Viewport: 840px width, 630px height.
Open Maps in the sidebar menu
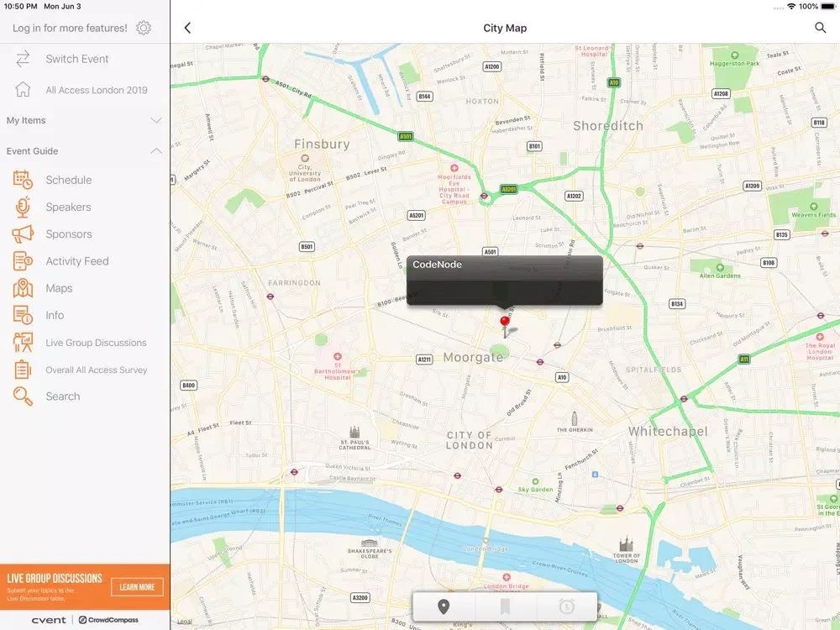(59, 288)
